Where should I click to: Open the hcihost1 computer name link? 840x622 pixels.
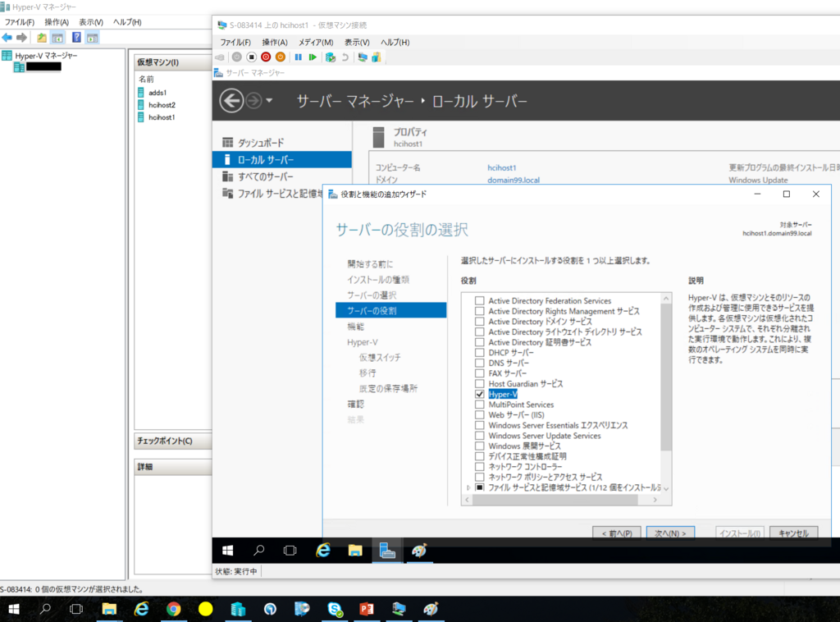pyautogui.click(x=501, y=167)
